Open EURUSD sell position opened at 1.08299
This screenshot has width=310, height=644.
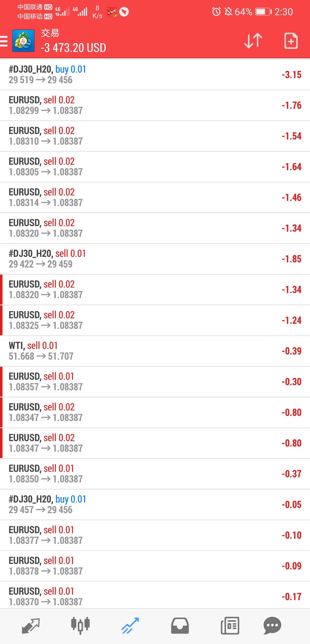pos(155,105)
